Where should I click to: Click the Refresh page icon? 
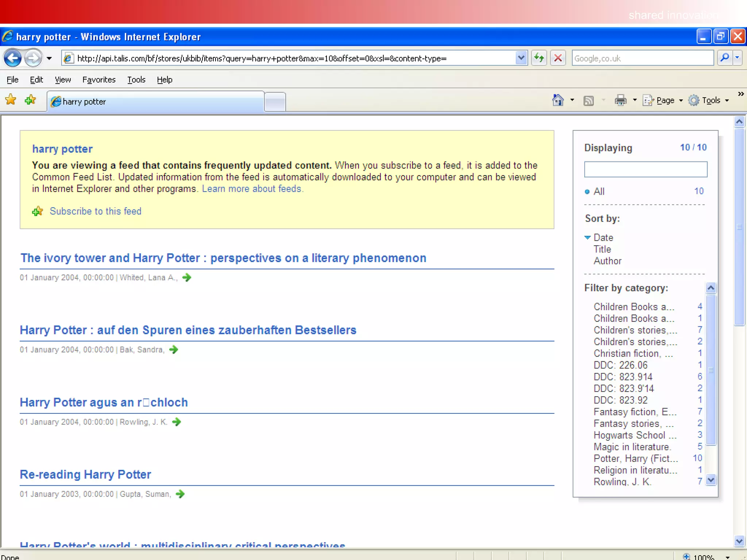coord(539,58)
